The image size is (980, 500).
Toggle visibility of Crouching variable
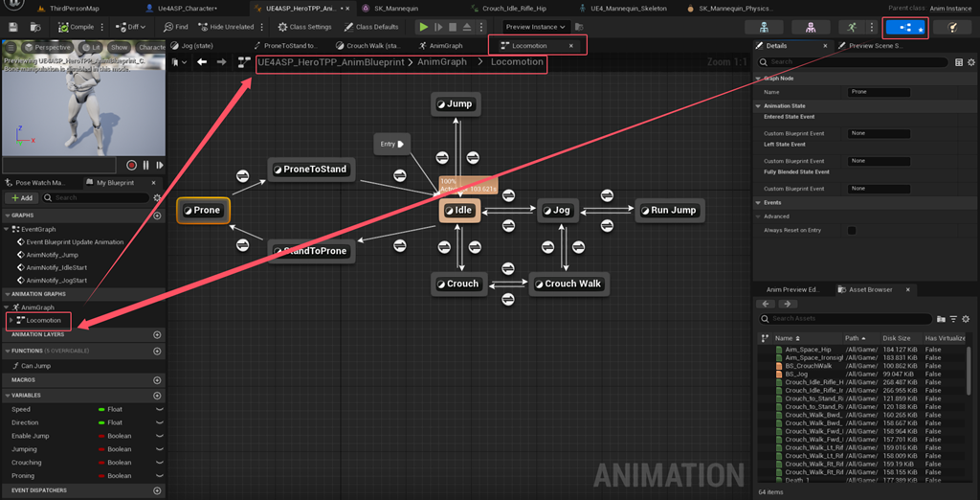[x=160, y=463]
